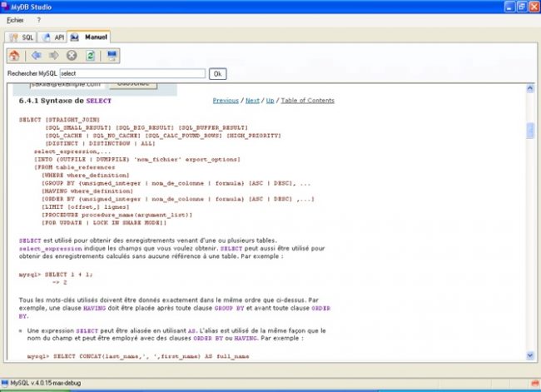Click the blue monitor toolbar icon

(112, 55)
